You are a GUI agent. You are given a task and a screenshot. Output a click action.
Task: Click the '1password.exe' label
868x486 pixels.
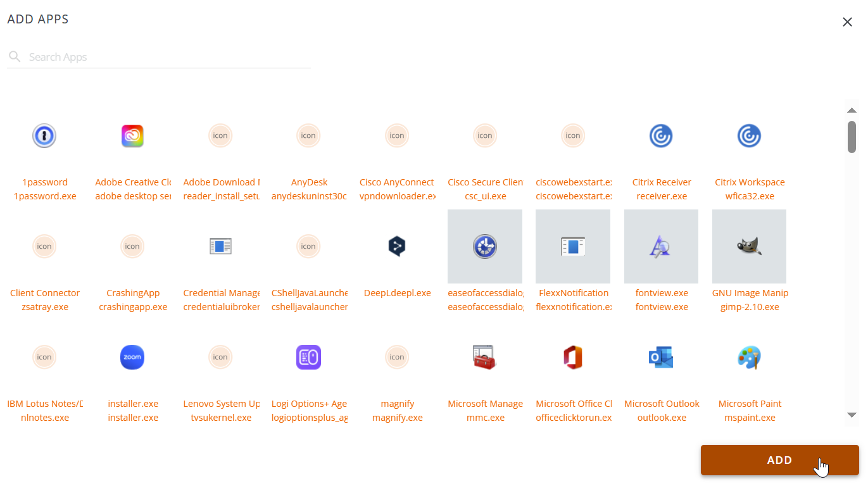45,196
